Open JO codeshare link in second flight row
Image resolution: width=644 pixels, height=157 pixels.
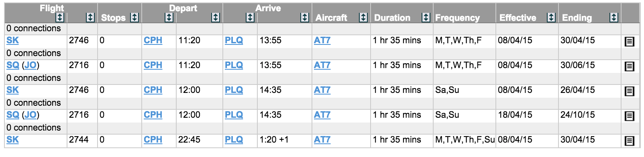pos(31,65)
